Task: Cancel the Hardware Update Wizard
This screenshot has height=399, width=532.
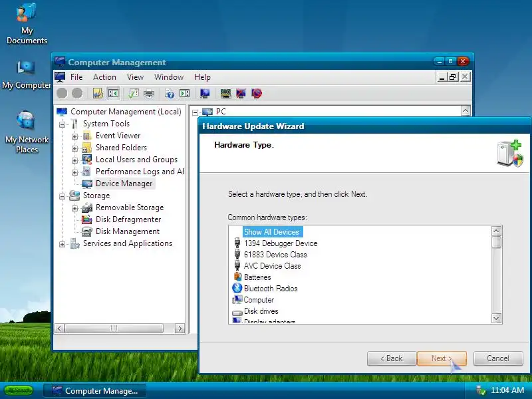Action: (x=498, y=358)
